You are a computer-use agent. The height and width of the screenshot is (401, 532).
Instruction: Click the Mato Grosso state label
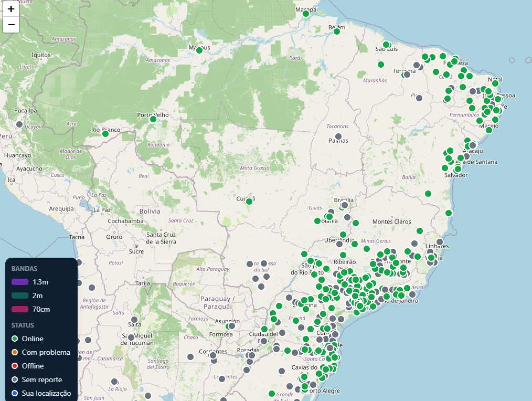[x=255, y=168]
